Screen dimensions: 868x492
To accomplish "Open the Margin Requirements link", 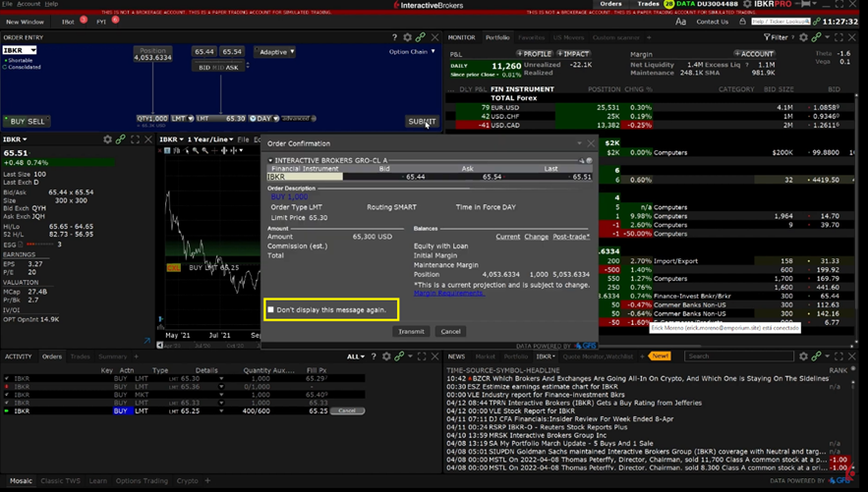I will [448, 293].
